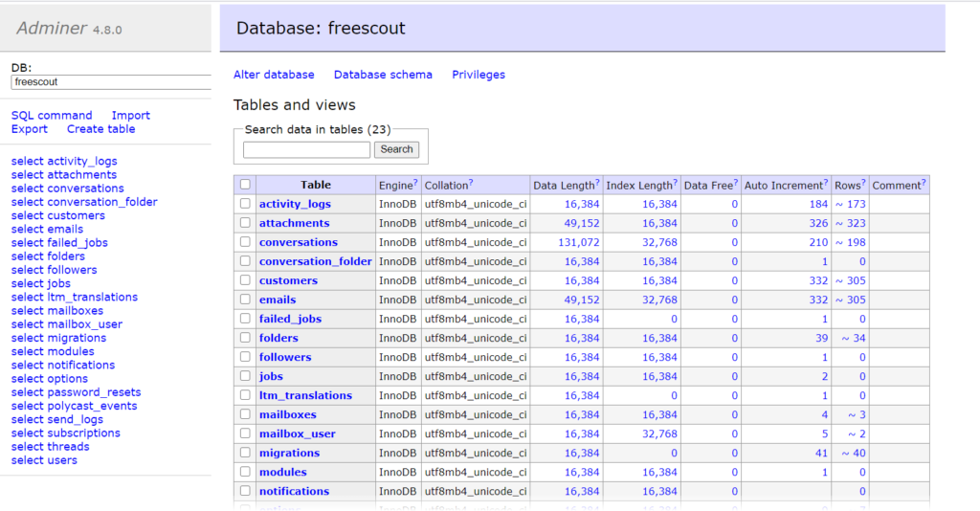The image size is (980, 511).
Task: Click the 131,072 data length of conversations
Action: coord(579,242)
